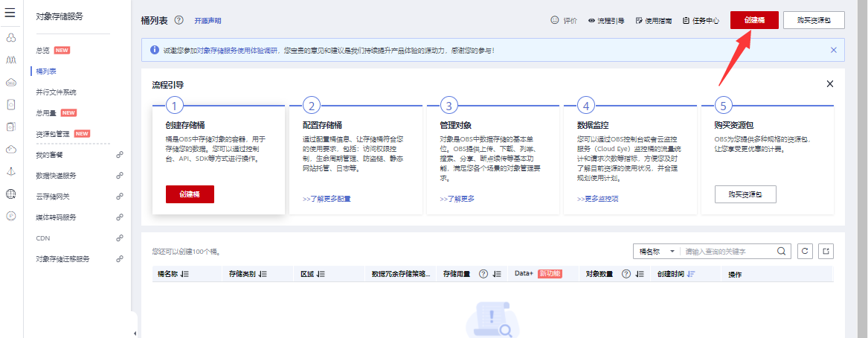Click the link icon next to 对象存储迁移服务
The height and width of the screenshot is (338, 868).
[x=119, y=259]
